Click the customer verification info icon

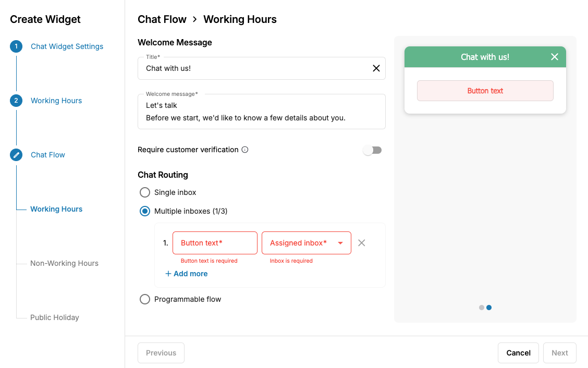coord(245,150)
